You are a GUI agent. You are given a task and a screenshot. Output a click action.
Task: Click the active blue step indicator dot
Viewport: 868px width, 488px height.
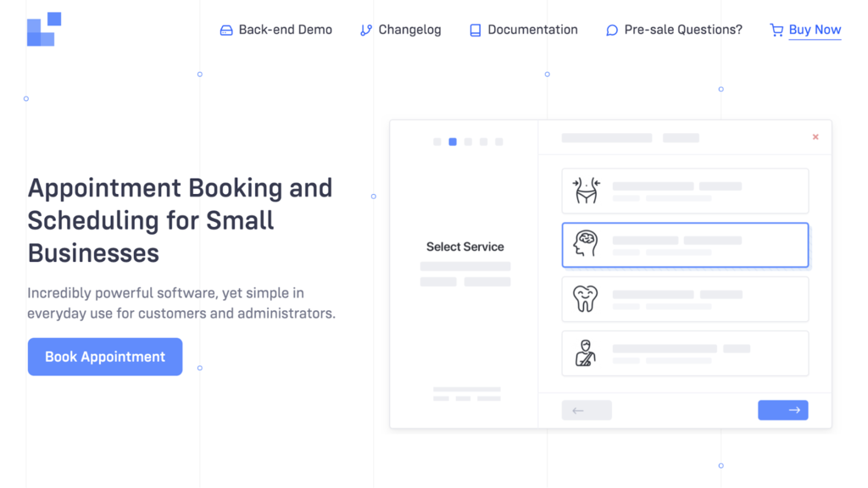coord(453,142)
